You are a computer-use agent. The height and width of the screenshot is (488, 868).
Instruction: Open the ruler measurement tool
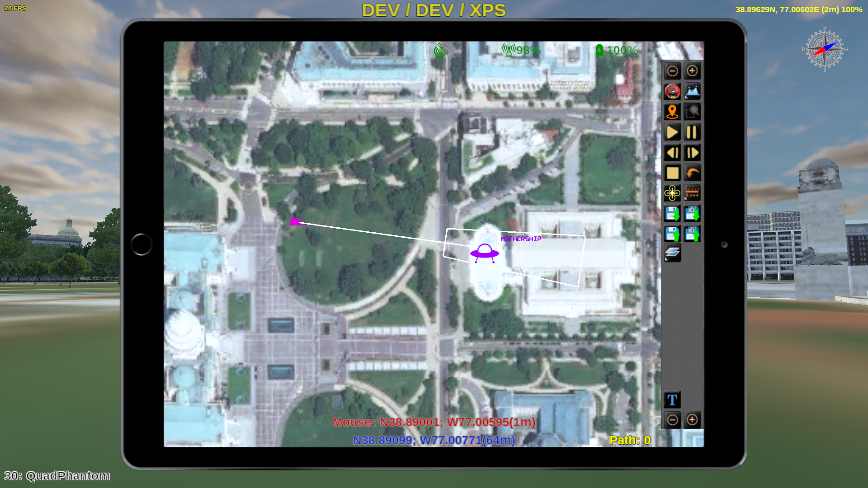[x=692, y=193]
